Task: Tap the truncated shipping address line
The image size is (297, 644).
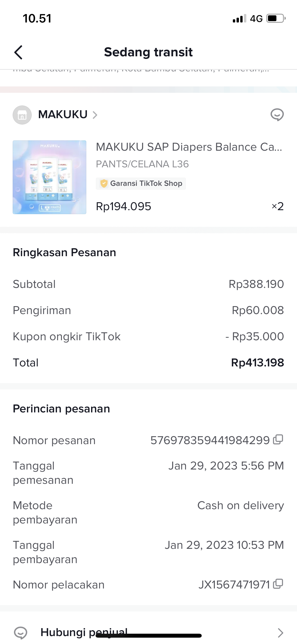Action: (141, 71)
